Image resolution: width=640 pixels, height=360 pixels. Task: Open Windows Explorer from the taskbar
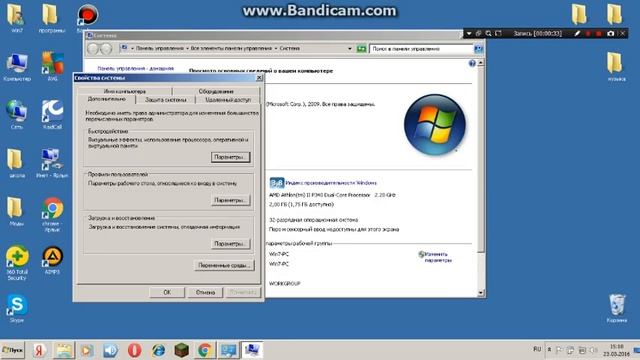tap(64, 350)
